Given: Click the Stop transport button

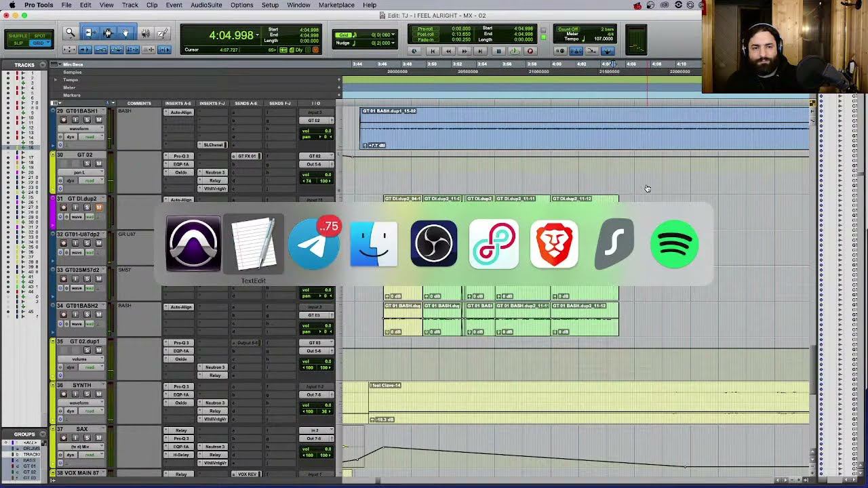Looking at the screenshot, I should coord(498,51).
